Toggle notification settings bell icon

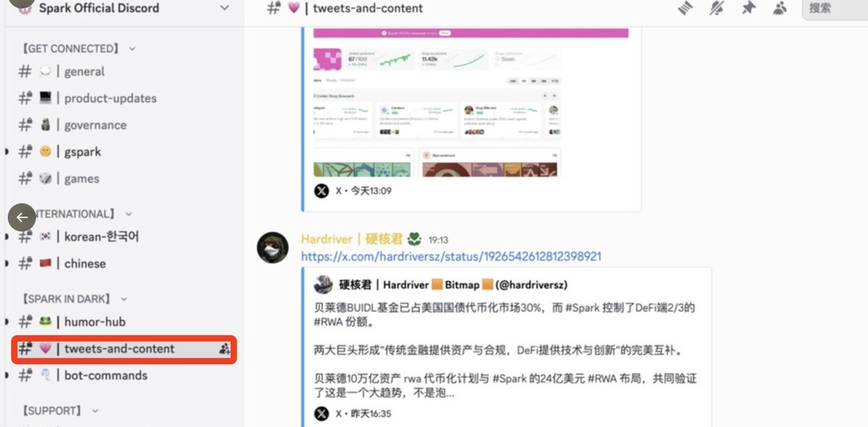coord(717,8)
